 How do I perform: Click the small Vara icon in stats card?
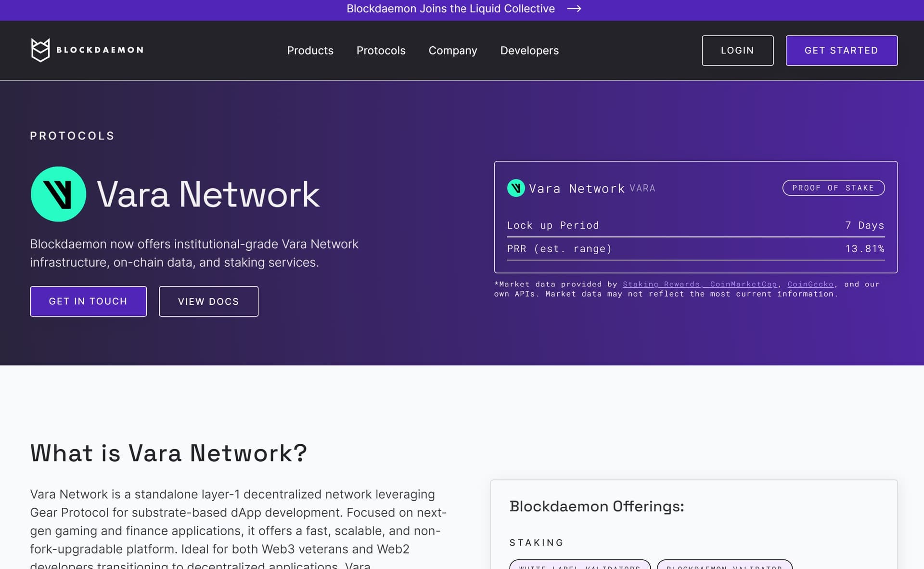[x=516, y=188]
